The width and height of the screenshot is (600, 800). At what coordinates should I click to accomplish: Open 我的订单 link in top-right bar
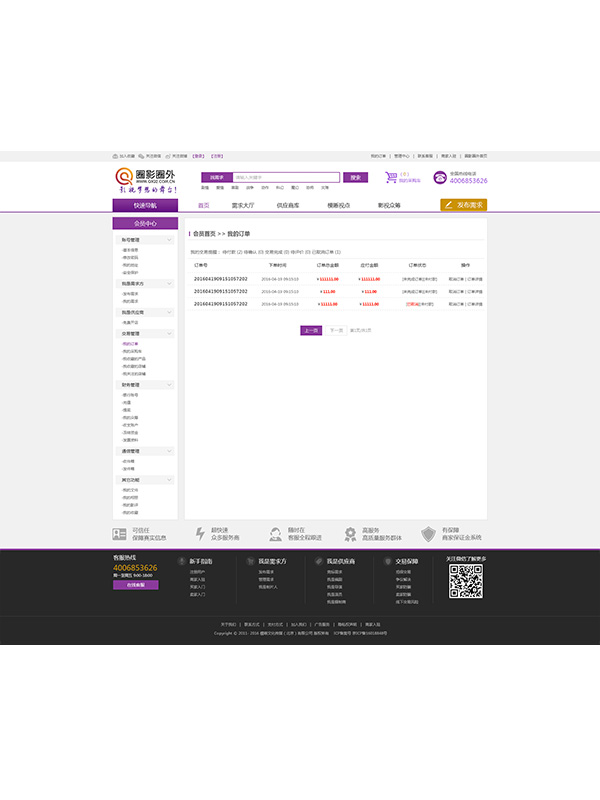[x=378, y=156]
